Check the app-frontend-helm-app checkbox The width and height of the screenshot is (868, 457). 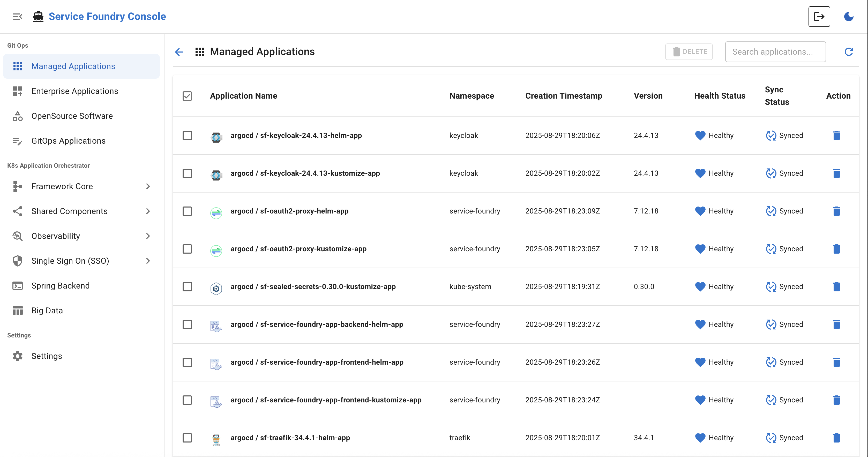[187, 362]
